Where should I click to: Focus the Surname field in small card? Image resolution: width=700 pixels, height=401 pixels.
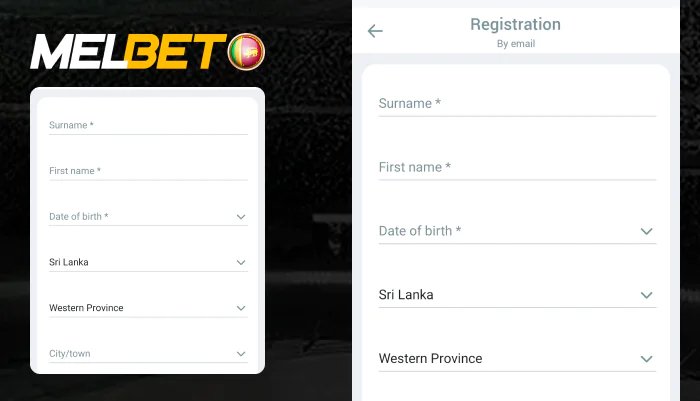click(147, 126)
